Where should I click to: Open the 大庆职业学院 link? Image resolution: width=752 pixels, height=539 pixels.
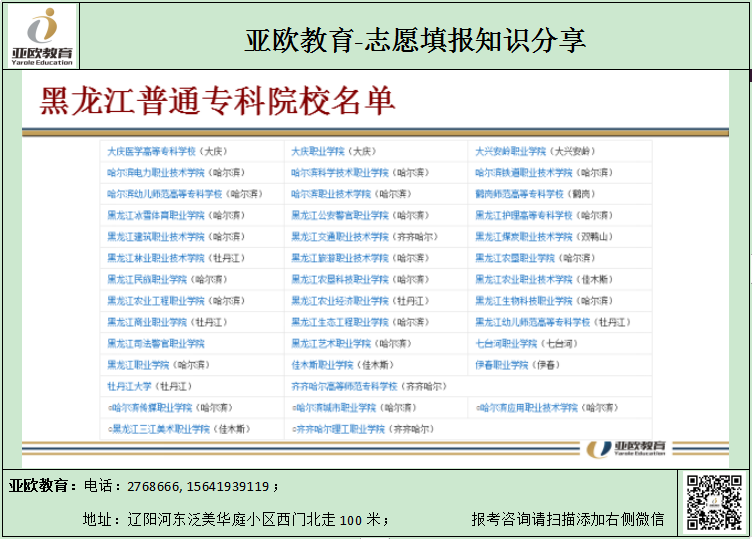(x=318, y=152)
